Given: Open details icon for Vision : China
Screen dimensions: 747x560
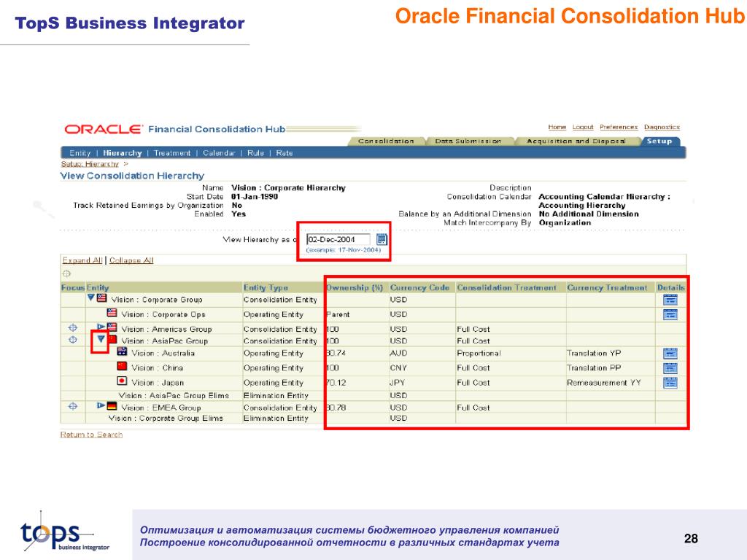Looking at the screenshot, I should [x=670, y=368].
